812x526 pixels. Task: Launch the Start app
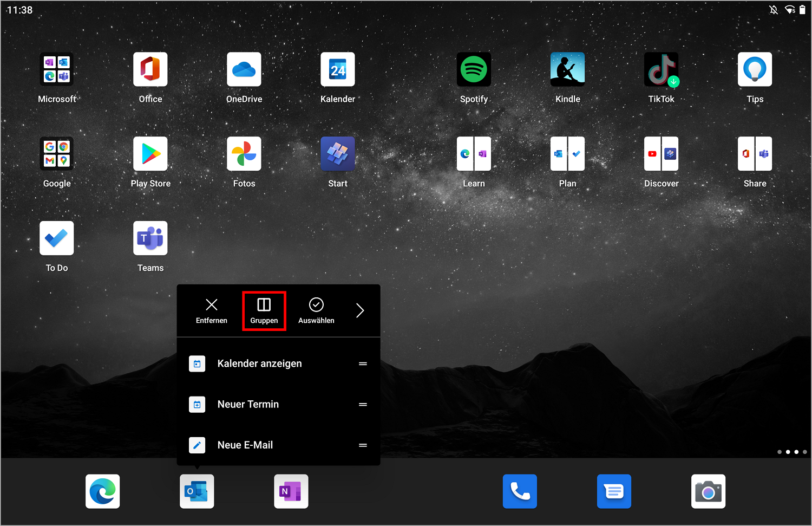click(338, 154)
